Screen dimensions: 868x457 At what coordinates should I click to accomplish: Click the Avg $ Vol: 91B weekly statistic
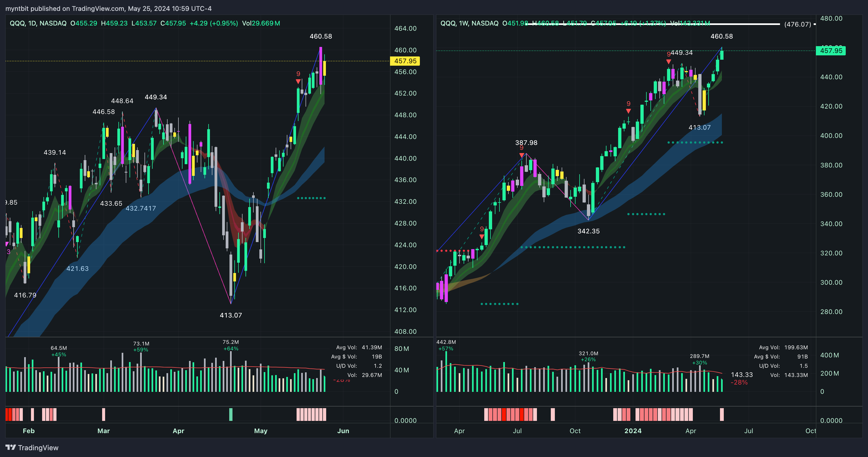click(x=781, y=356)
